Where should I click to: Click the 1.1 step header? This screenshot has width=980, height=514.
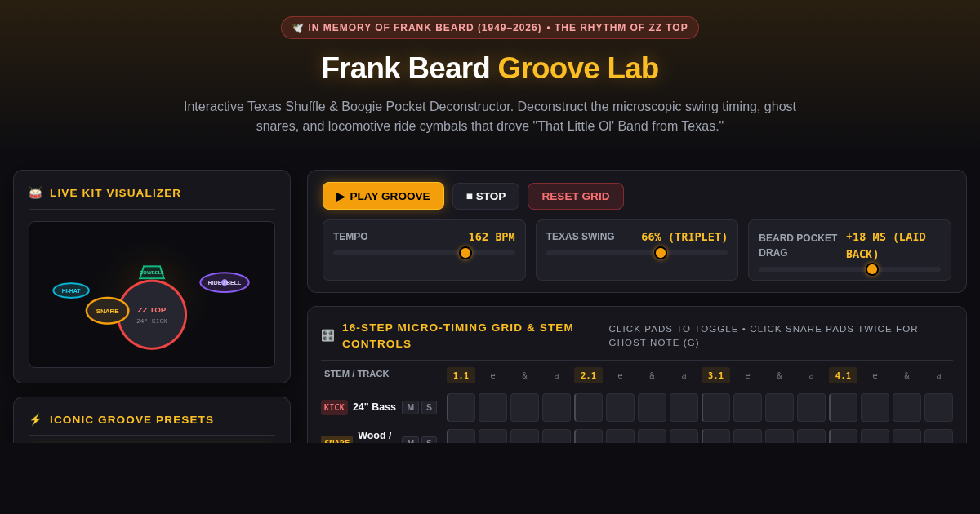[461, 375]
